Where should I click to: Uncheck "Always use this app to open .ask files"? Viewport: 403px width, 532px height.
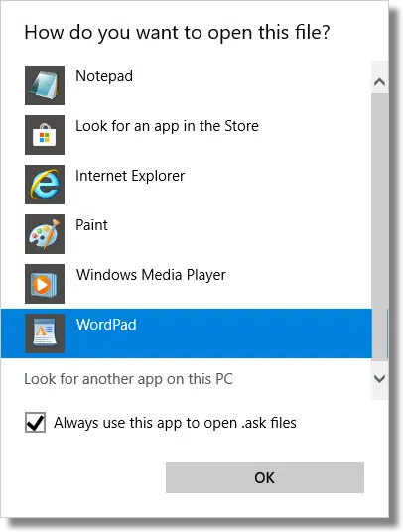36,423
